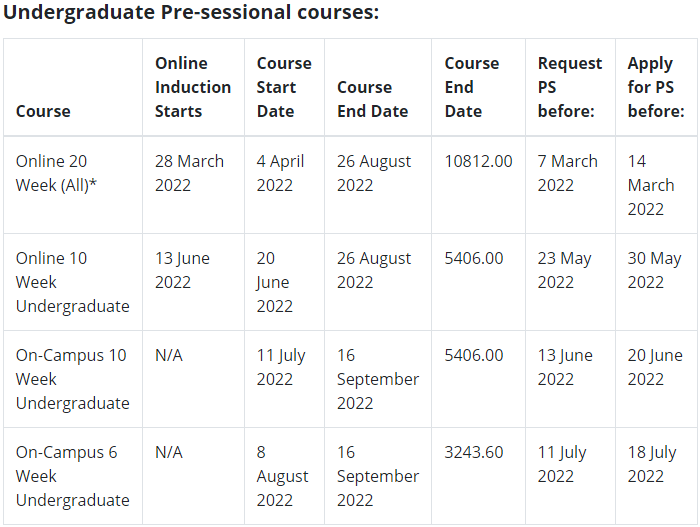Click the 'Online 10 Week Undergraduate' course cell
This screenshot has width=700, height=527.
[72, 282]
